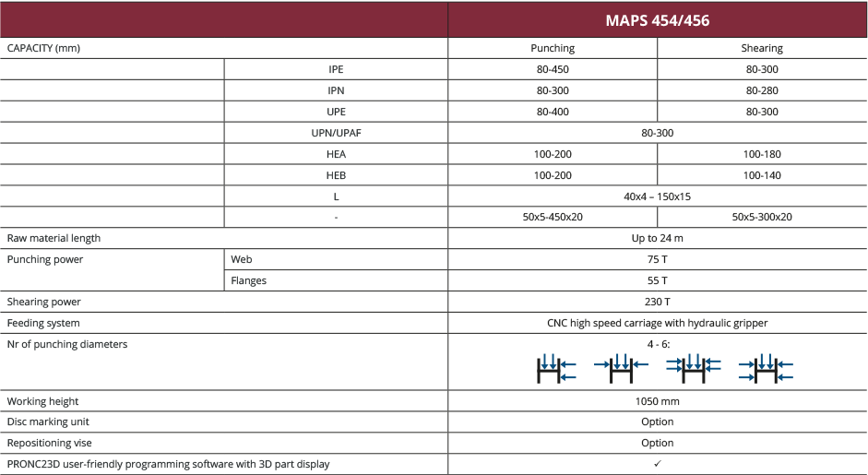Select the HEA row label
The height and width of the screenshot is (475, 868).
click(x=336, y=154)
